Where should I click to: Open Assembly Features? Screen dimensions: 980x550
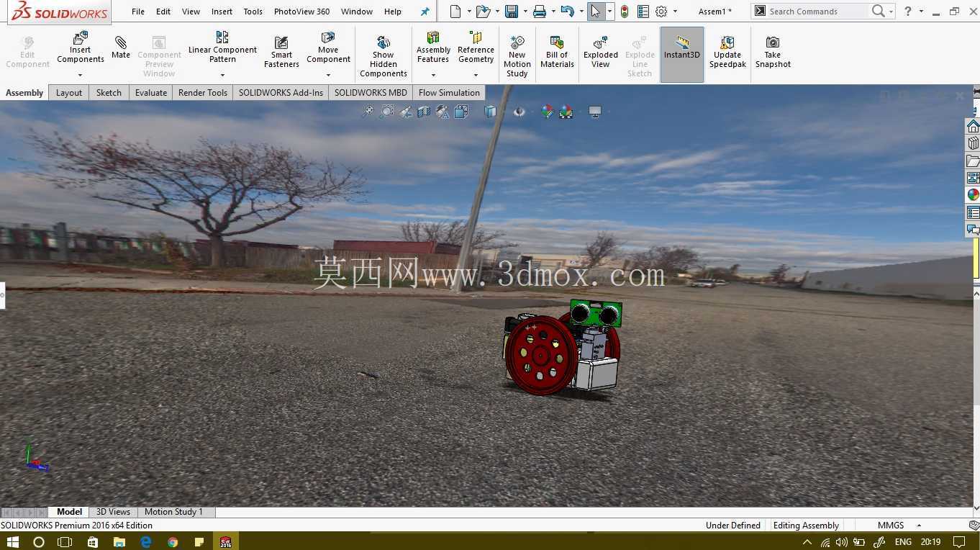[433, 48]
